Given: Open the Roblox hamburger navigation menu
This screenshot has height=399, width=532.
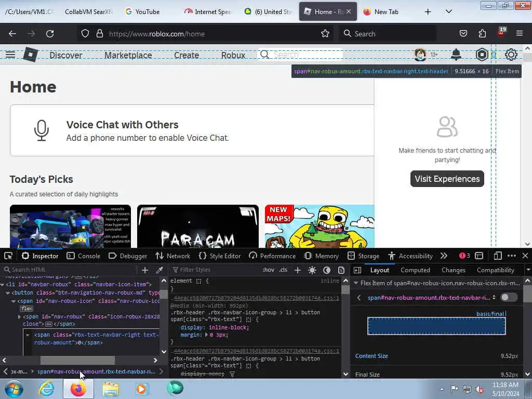Looking at the screenshot, I should pos(10,55).
